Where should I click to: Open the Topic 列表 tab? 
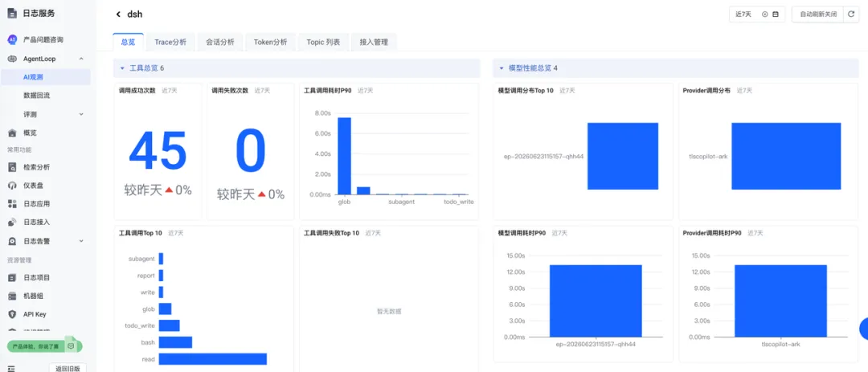click(x=323, y=42)
